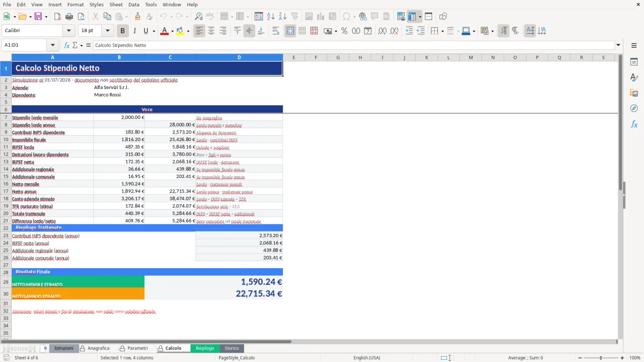
Task: Open the sidebar Properties panel
Action: tap(634, 62)
